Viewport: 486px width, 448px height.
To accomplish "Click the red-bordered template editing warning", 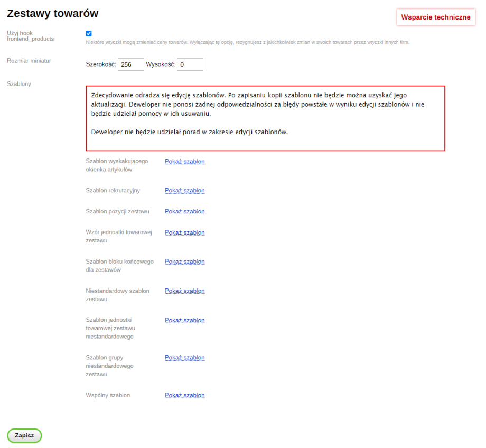I will pyautogui.click(x=265, y=118).
